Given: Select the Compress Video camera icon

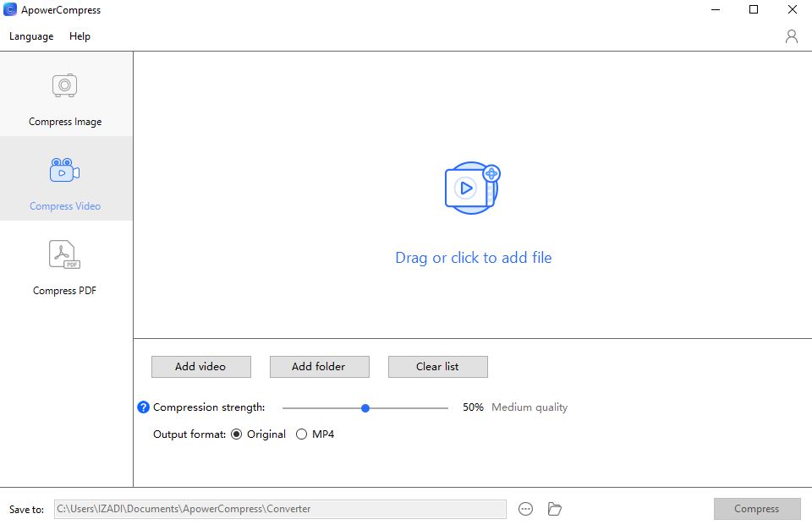Looking at the screenshot, I should [65, 170].
